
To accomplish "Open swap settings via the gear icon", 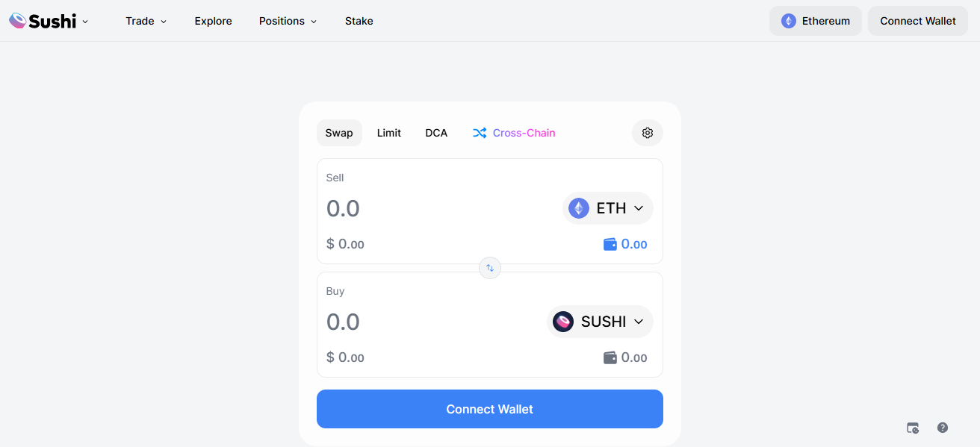I will pyautogui.click(x=648, y=133).
